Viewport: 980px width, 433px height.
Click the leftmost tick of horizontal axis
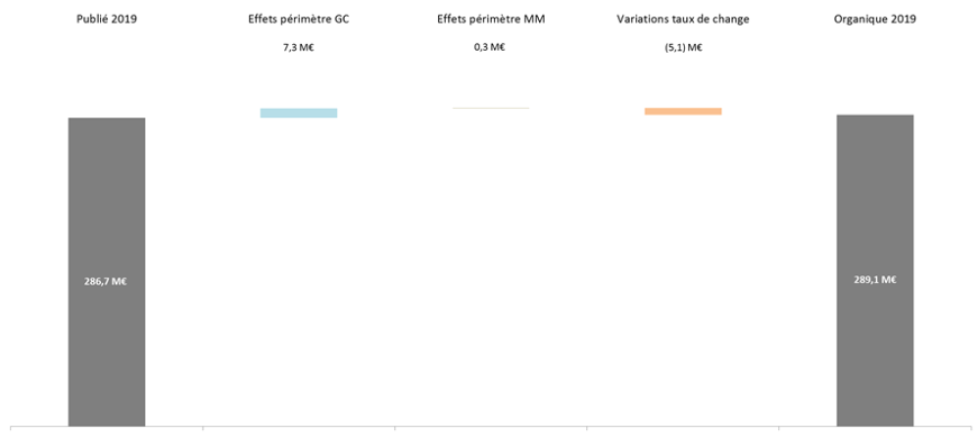coord(11,429)
